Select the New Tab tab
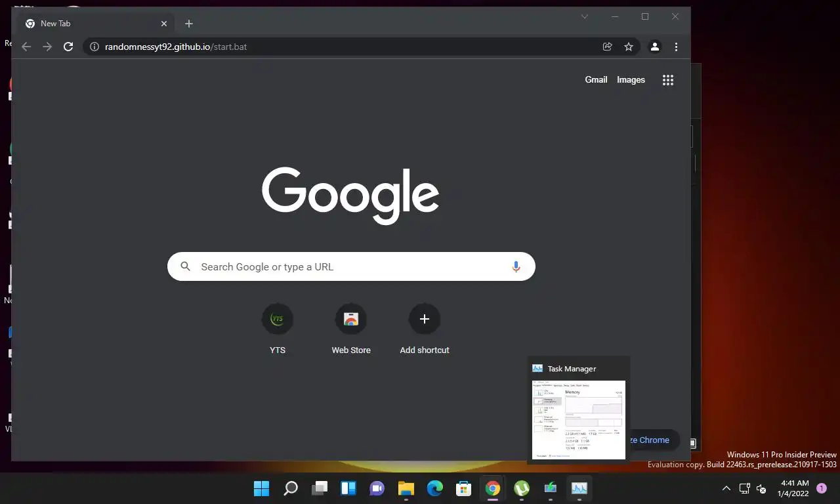 (x=96, y=24)
